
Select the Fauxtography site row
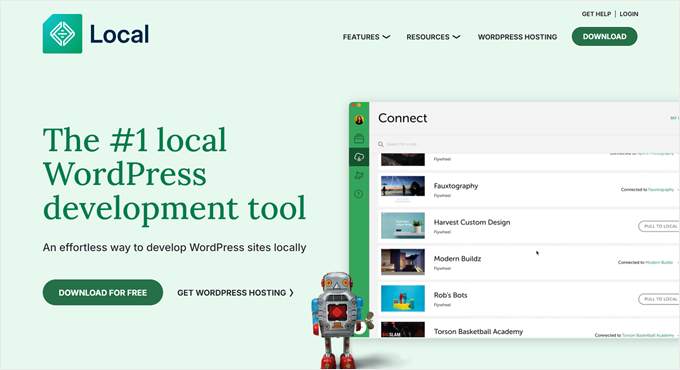point(528,190)
